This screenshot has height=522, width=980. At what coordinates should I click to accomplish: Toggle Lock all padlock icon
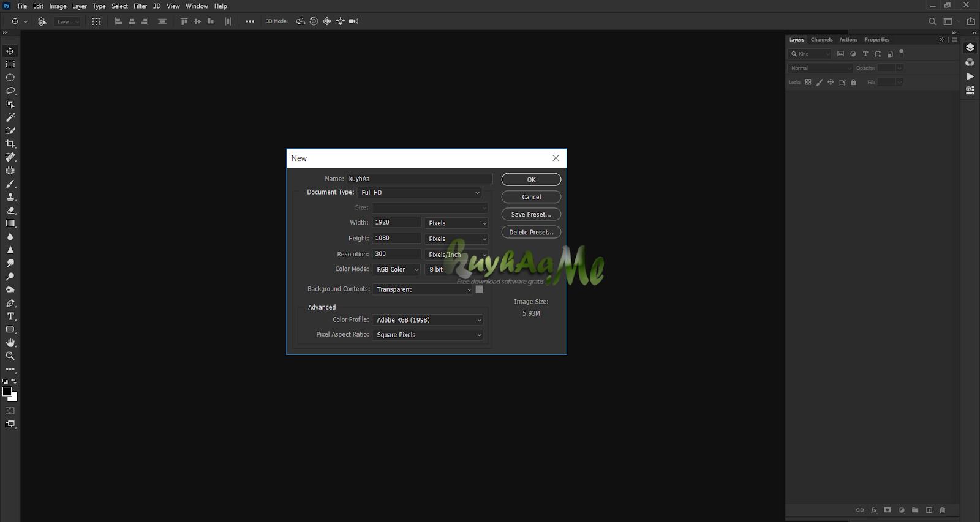point(853,82)
